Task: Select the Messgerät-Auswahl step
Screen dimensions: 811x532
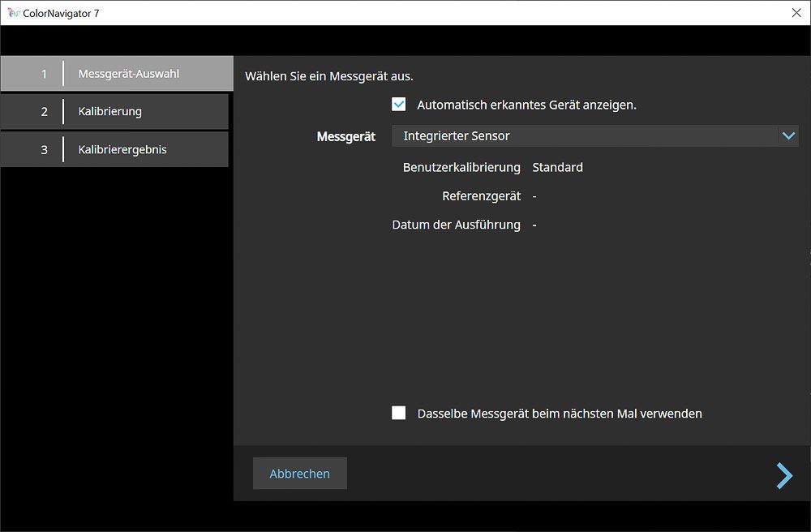Action: pyautogui.click(x=128, y=74)
